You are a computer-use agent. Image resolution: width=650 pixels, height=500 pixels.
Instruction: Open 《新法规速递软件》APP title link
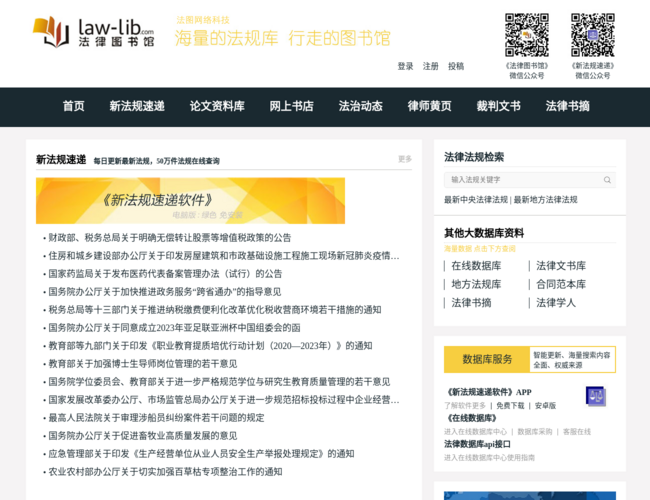488,392
